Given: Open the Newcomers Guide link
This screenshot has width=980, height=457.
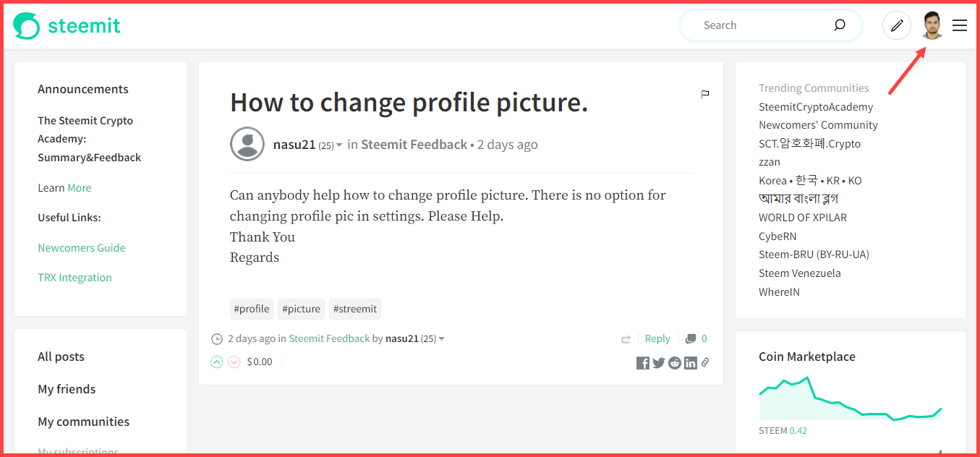Looking at the screenshot, I should tap(82, 247).
